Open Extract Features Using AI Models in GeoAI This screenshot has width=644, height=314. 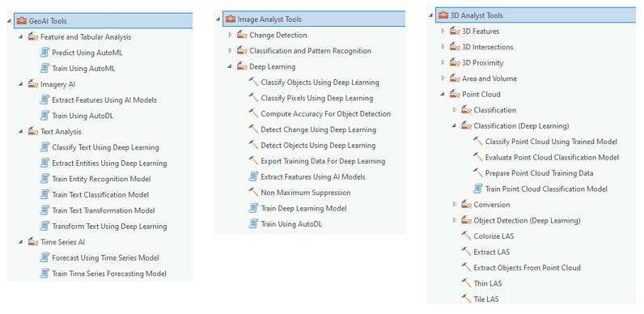tap(104, 100)
